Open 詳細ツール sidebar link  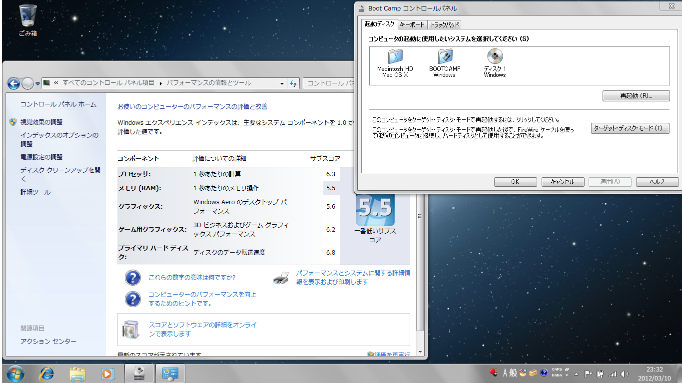click(36, 192)
